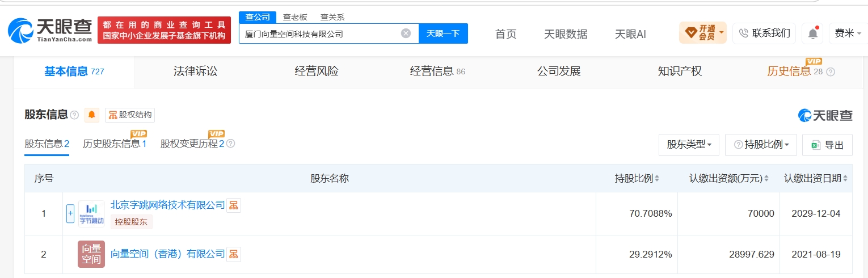Viewport: 868px width, 278px height.
Task: Open the 持股比例 filter dropdown
Action: tap(761, 145)
